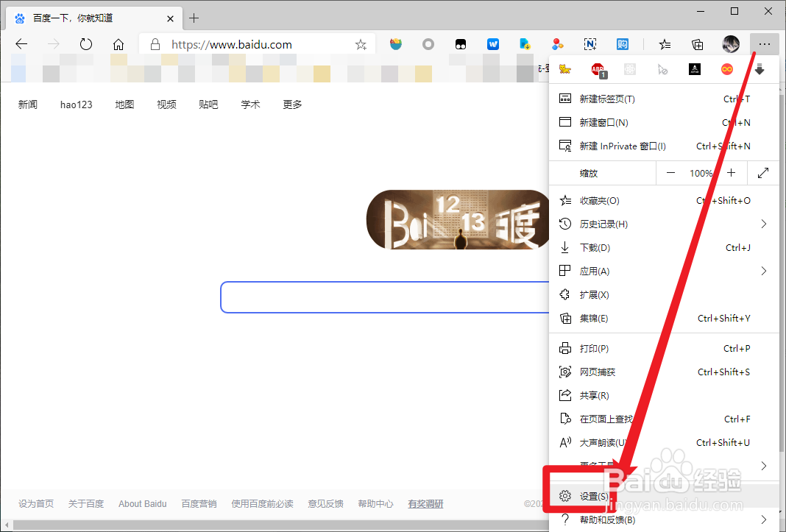The image size is (786, 532).
Task: Click the blue W extension icon
Action: 493,45
